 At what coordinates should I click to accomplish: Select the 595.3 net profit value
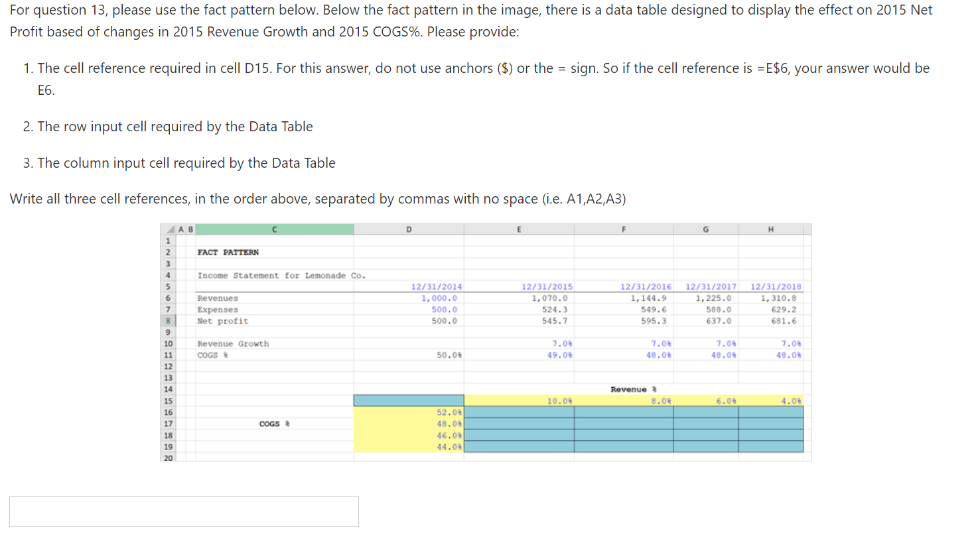click(x=654, y=321)
